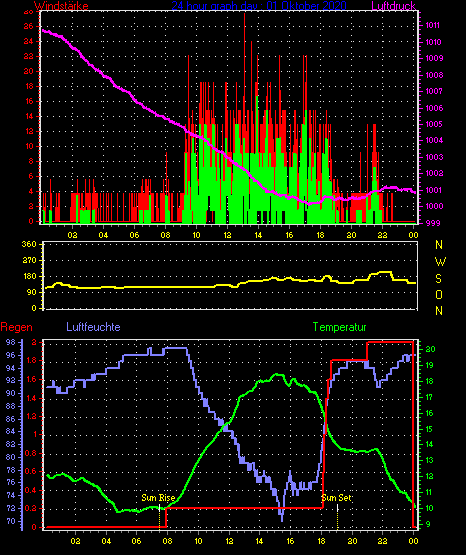Click pressure axis value 1007
This screenshot has height=555, width=466.
tap(434, 91)
